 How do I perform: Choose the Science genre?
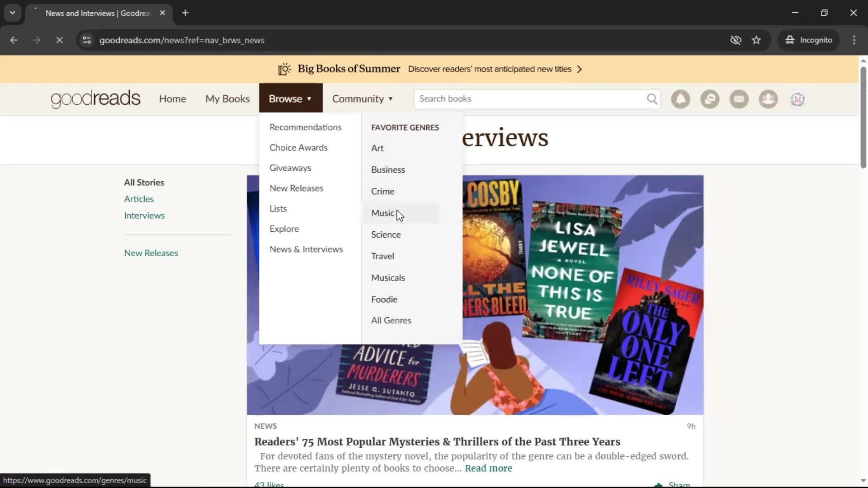(386, 235)
